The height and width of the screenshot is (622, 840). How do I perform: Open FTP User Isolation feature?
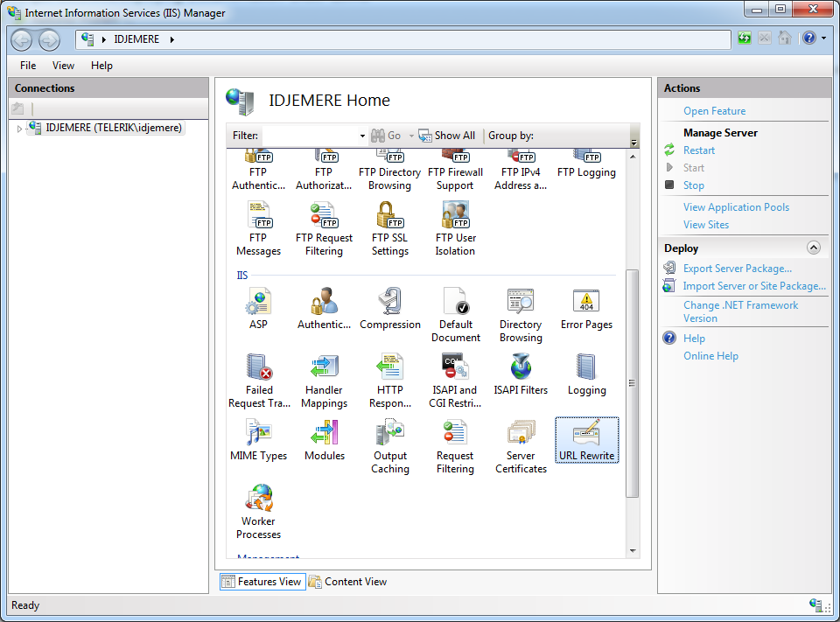(x=455, y=228)
